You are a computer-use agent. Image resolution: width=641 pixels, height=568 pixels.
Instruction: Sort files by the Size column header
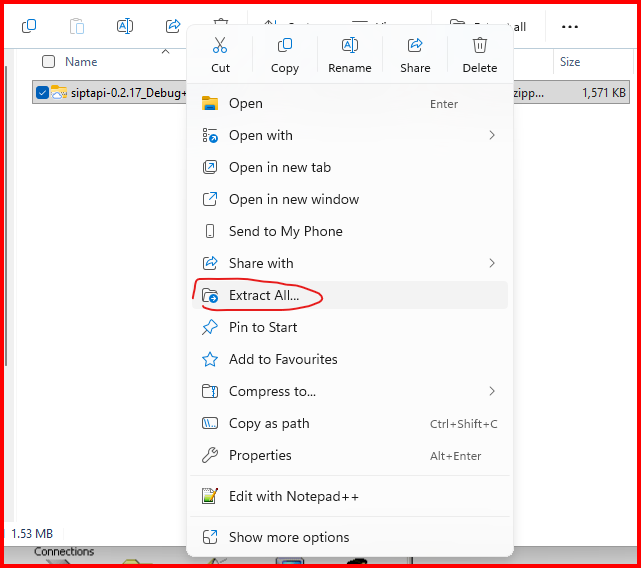570,62
